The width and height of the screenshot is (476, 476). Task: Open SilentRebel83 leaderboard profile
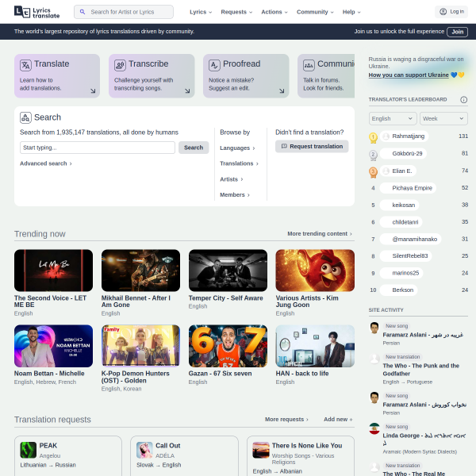(x=406, y=256)
